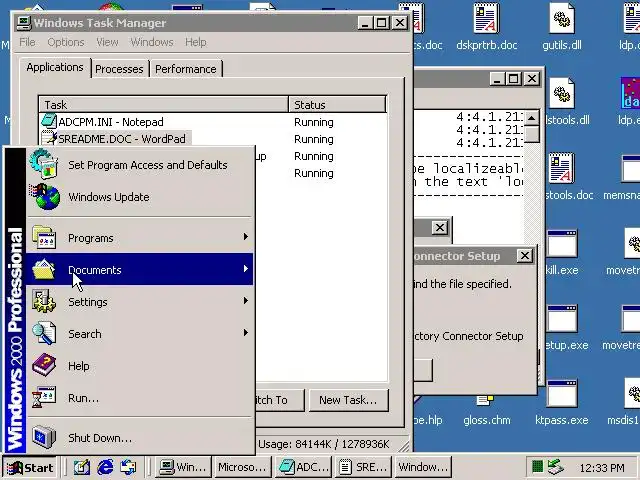Image resolution: width=640 pixels, height=480 pixels.
Task: Click the Run icon in Start menu
Action: pos(44,397)
